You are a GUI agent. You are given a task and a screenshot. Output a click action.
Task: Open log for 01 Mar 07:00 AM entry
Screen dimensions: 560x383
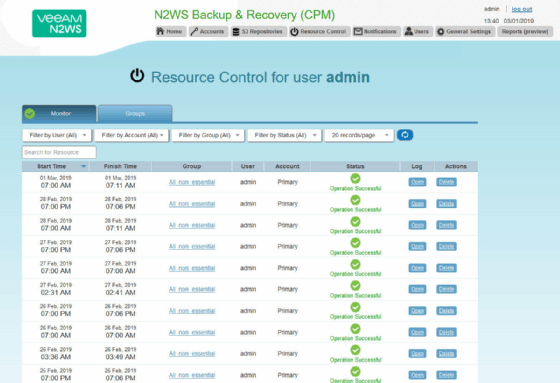pyautogui.click(x=417, y=182)
